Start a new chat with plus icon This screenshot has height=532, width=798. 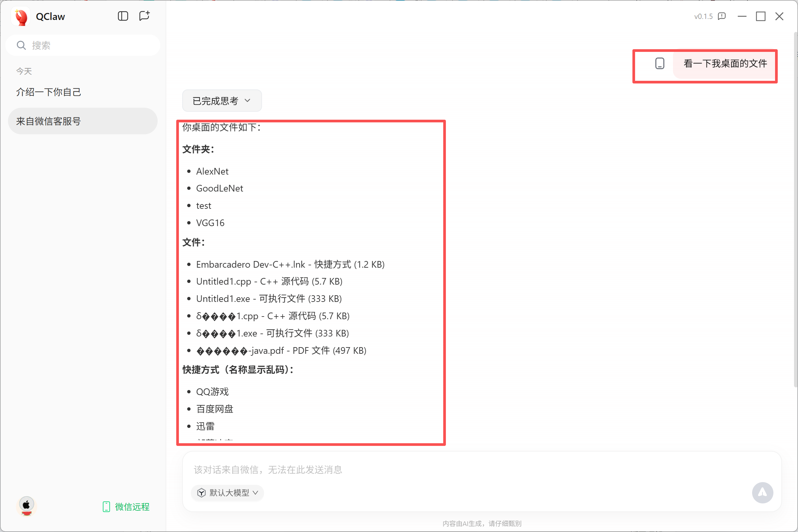pos(144,16)
